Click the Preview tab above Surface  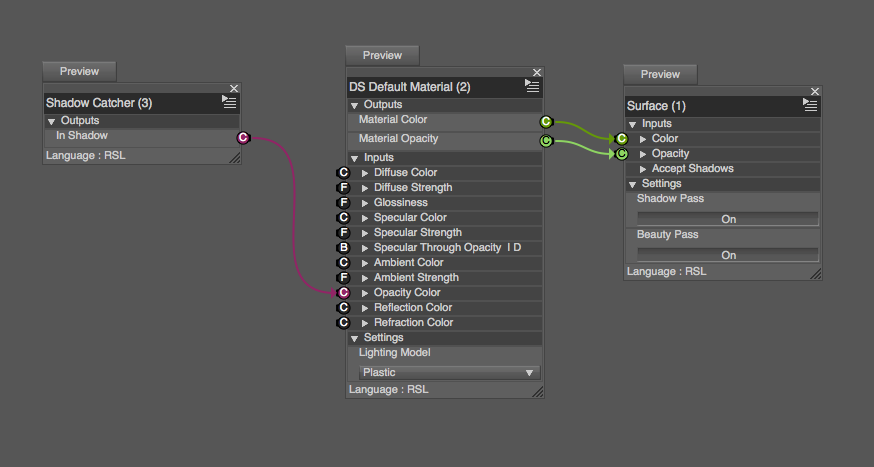[660, 75]
